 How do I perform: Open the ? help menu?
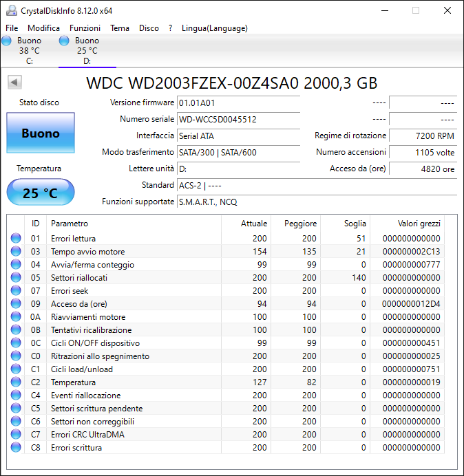tap(171, 28)
